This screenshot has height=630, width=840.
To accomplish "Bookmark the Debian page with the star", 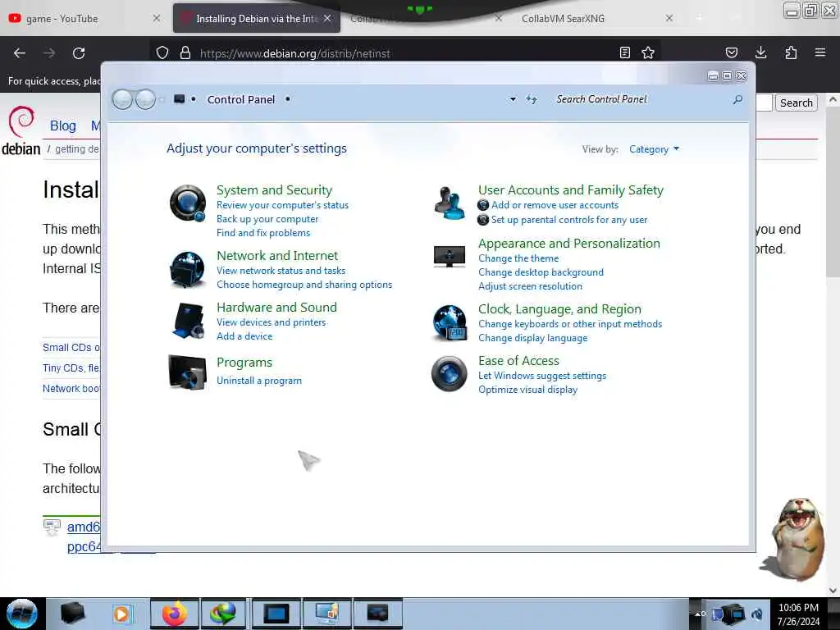I will click(648, 52).
